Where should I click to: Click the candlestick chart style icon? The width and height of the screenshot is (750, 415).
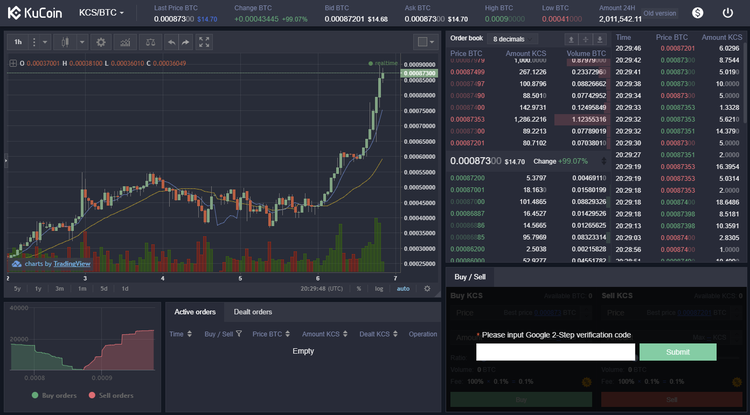64,42
